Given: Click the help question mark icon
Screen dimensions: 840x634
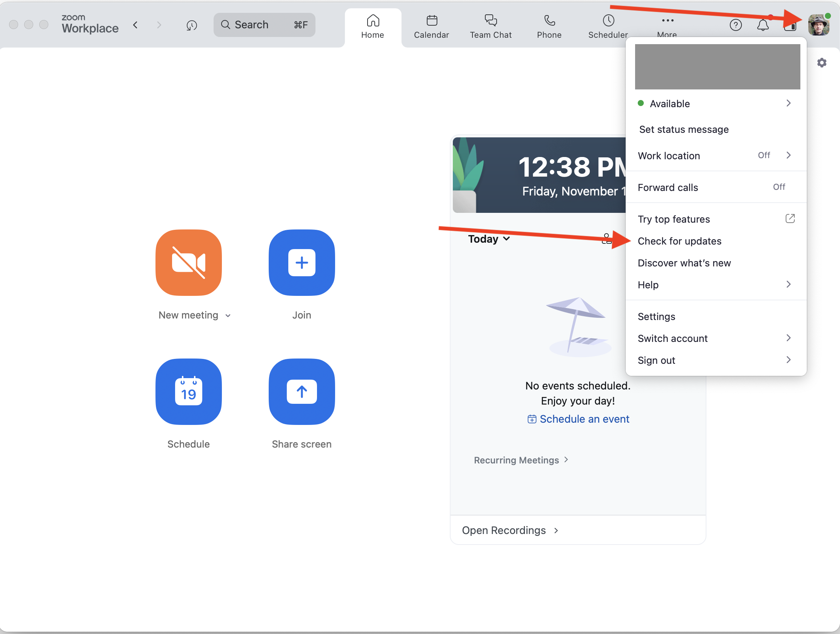Looking at the screenshot, I should (735, 25).
